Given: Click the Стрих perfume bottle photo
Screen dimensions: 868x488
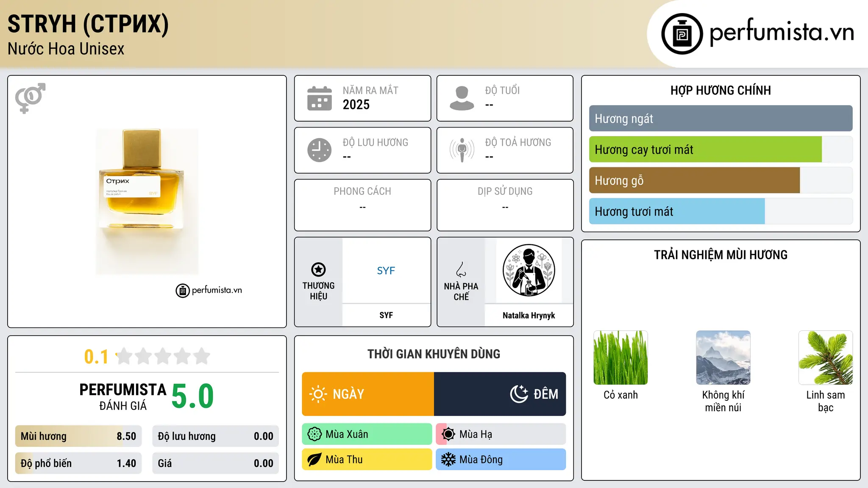Looking at the screenshot, I should point(147,202).
